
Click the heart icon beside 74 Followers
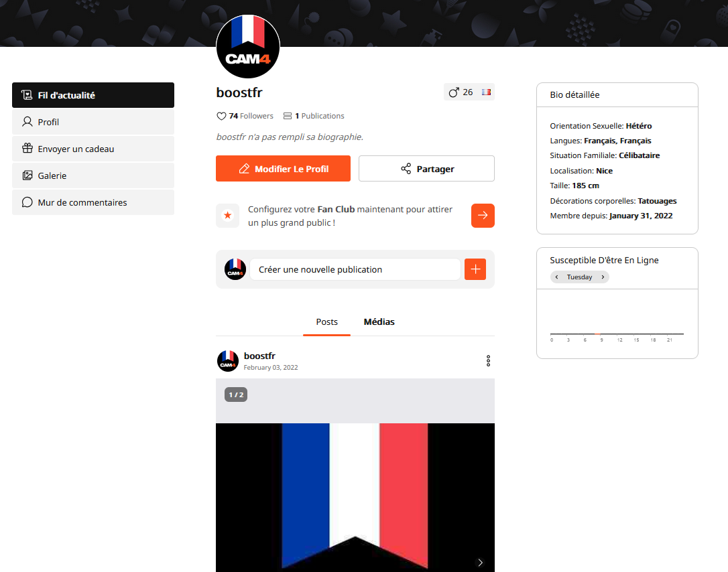(x=221, y=116)
